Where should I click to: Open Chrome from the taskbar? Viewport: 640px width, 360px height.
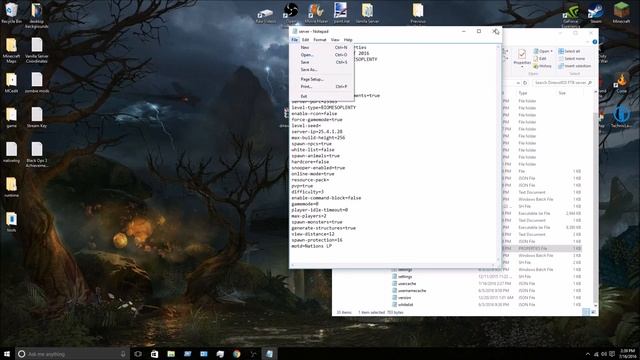coord(236,354)
